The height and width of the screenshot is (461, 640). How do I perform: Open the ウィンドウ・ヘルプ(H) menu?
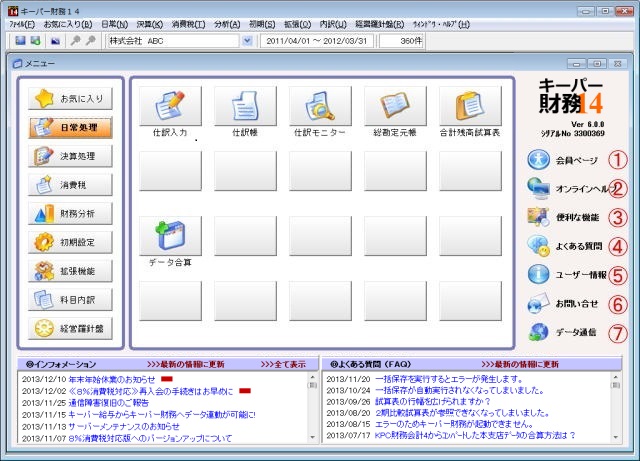[x=441, y=24]
